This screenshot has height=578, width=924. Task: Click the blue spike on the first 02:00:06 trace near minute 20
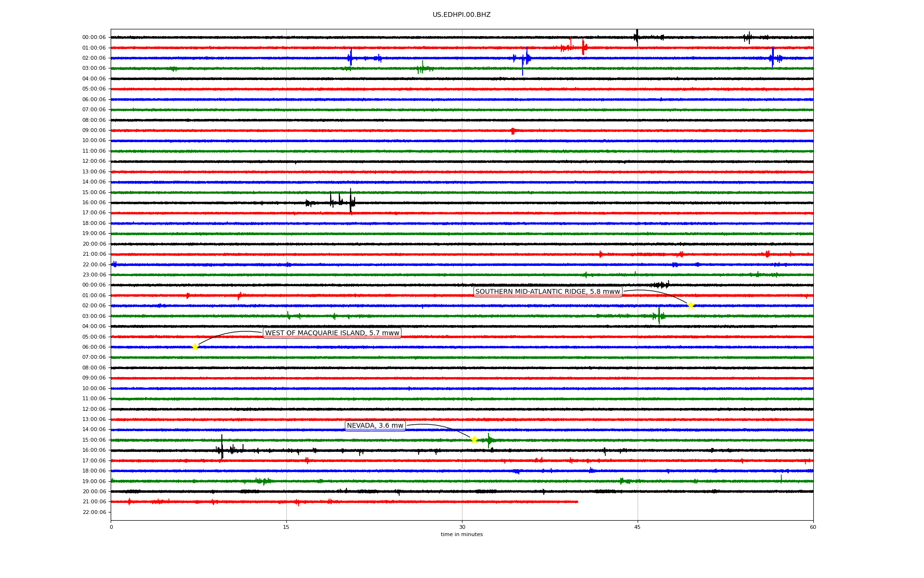[351, 57]
